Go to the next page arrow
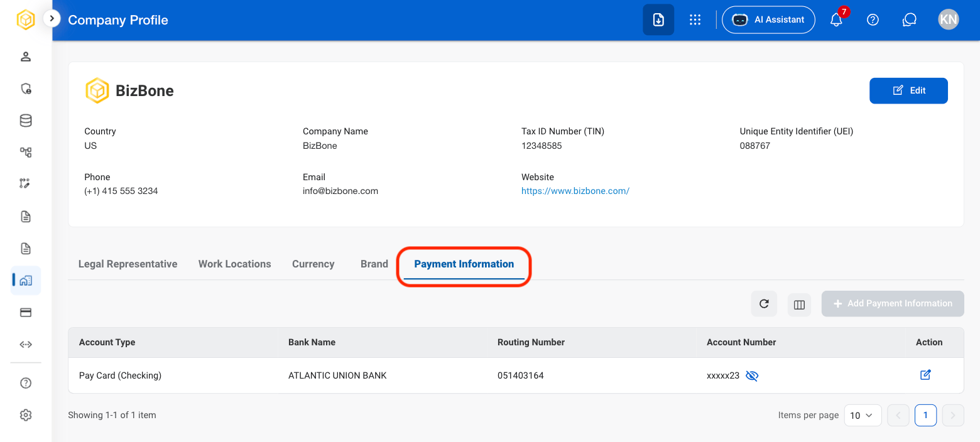The image size is (980, 442). click(953, 415)
